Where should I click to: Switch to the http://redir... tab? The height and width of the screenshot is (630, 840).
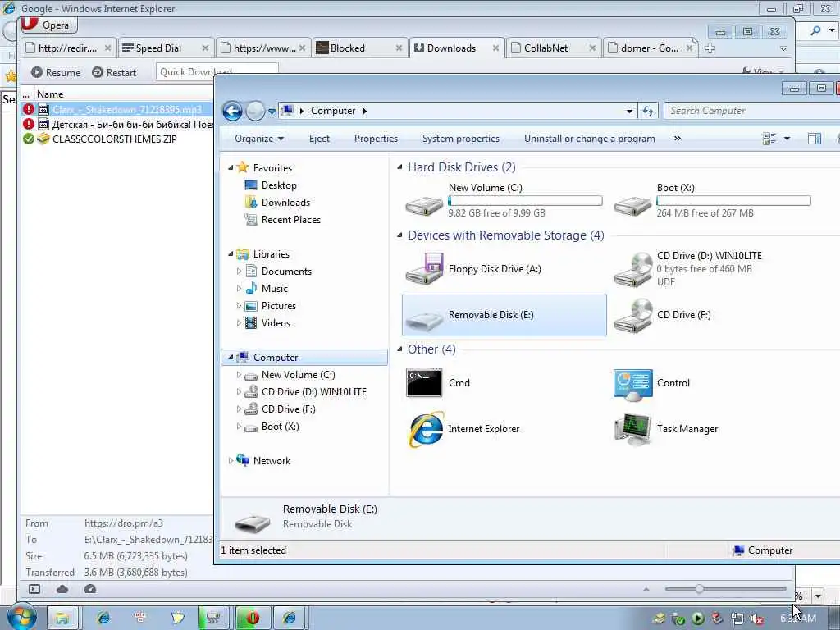[69, 48]
